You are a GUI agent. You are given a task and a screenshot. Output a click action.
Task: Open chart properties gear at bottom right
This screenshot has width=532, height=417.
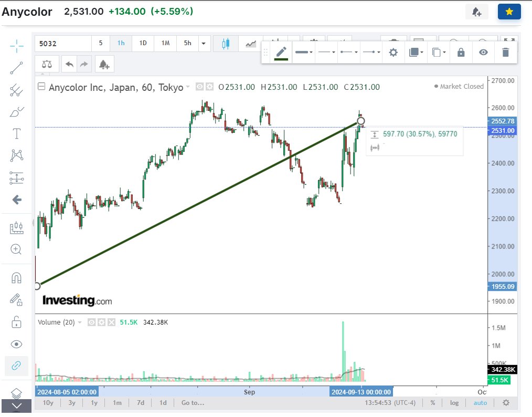(506, 403)
